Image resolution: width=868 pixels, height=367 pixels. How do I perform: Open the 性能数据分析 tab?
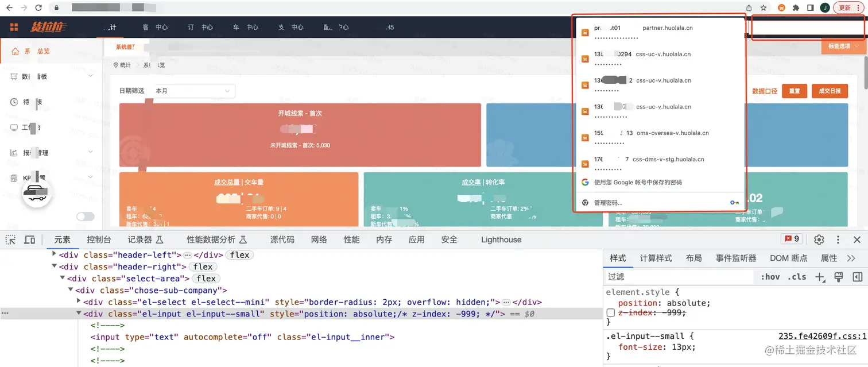pyautogui.click(x=217, y=239)
